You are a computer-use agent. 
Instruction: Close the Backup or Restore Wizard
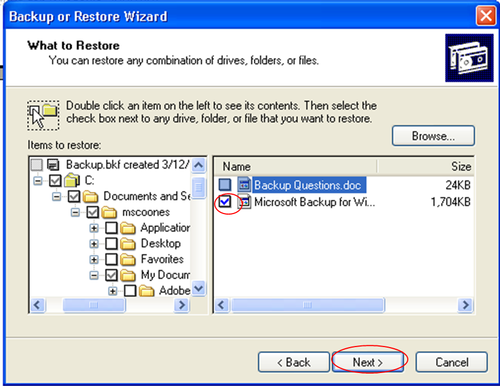[x=486, y=16]
